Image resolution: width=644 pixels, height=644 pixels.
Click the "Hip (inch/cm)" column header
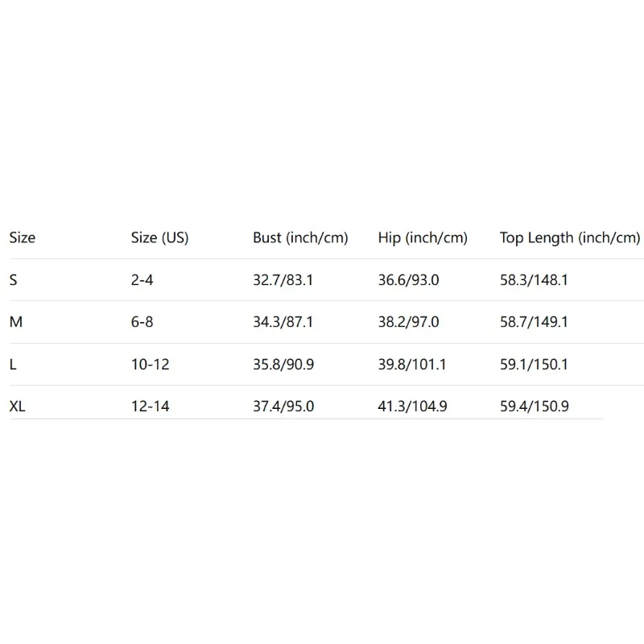pos(423,238)
